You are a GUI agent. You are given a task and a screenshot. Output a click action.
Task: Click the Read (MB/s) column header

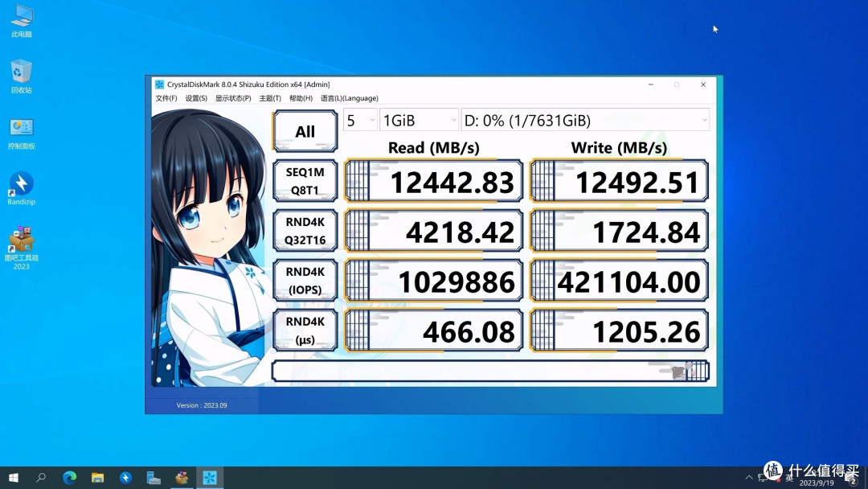433,148
